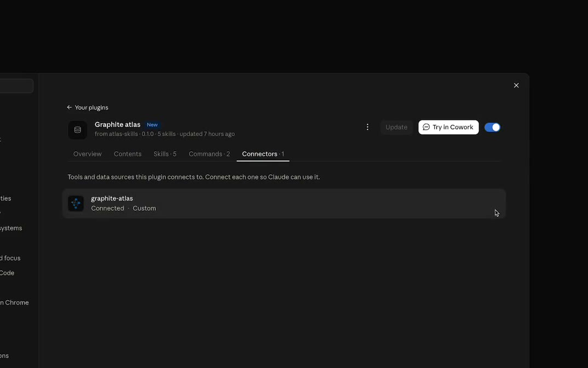
Task: Click the 'Custom' connector label
Action: pyautogui.click(x=145, y=208)
